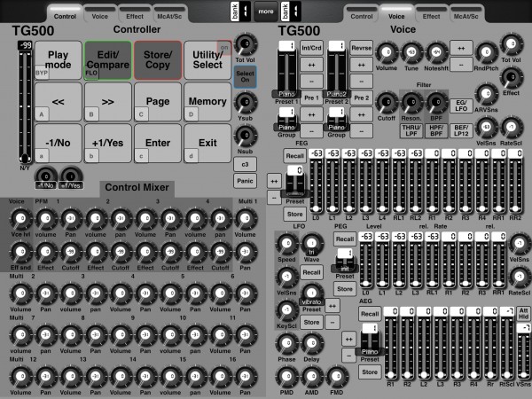Adjust the ARVSns knob
Screen dimensions: 532x399
[x=486, y=94]
